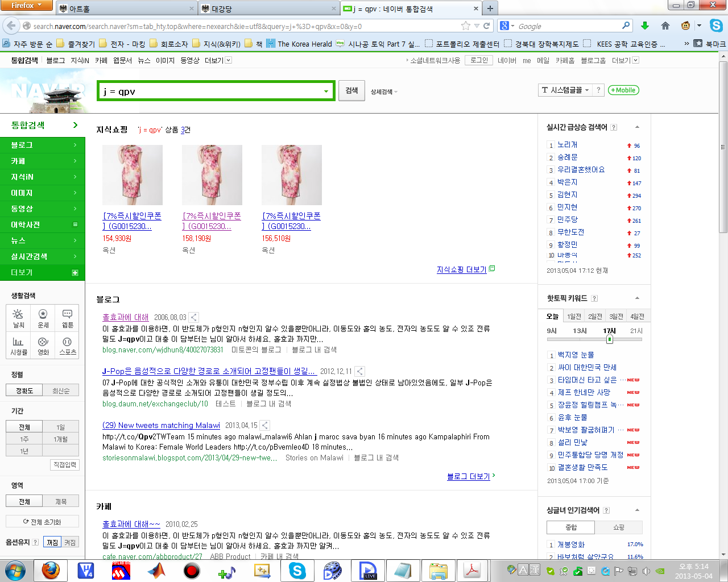
Task: Click 전체 초기화 reset button
Action: (42, 522)
